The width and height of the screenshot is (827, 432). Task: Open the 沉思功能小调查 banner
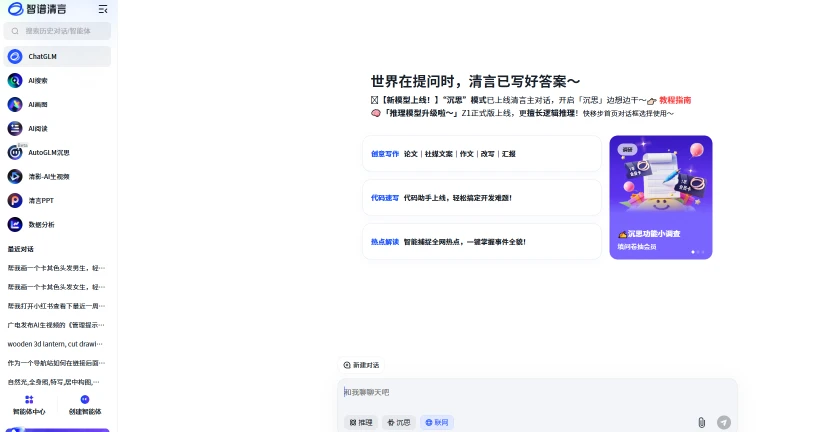[661, 197]
